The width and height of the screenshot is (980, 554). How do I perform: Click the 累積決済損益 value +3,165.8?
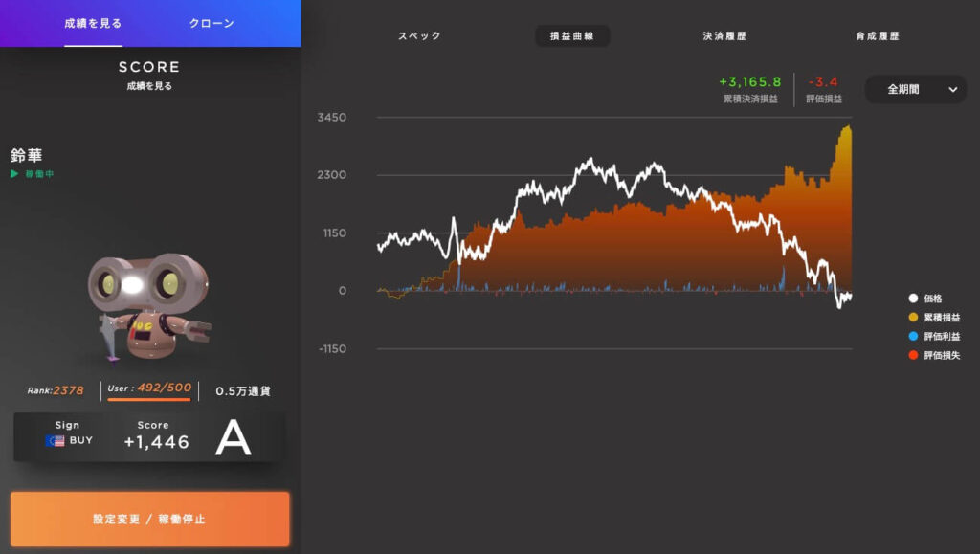coord(750,82)
